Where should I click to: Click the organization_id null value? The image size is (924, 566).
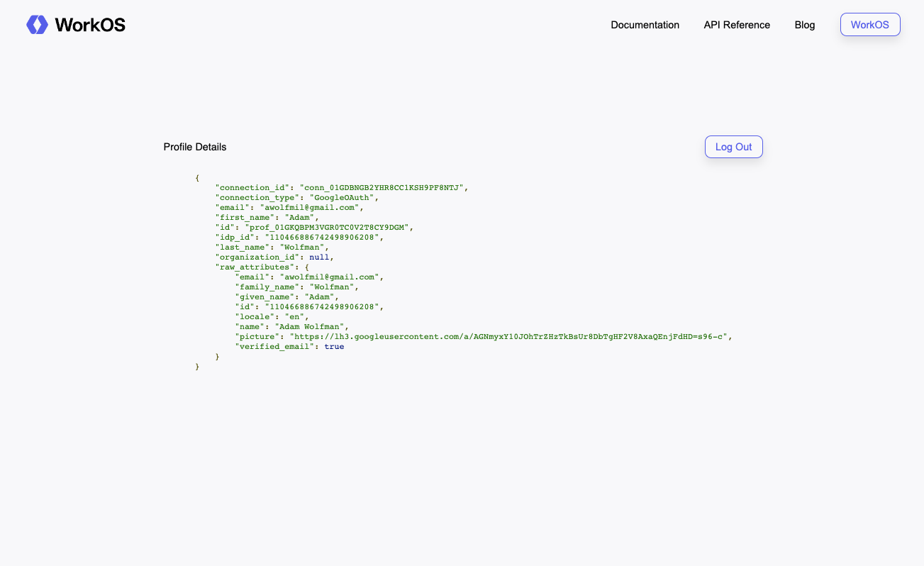[319, 257]
